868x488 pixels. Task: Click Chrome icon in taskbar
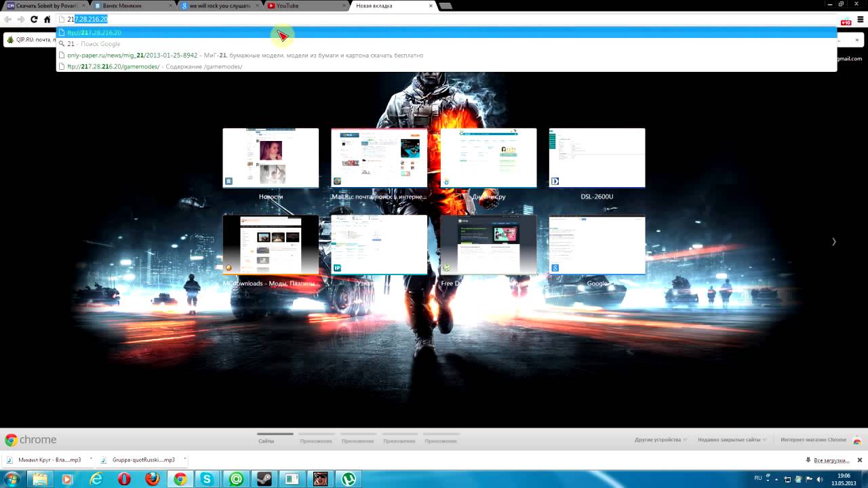180,479
